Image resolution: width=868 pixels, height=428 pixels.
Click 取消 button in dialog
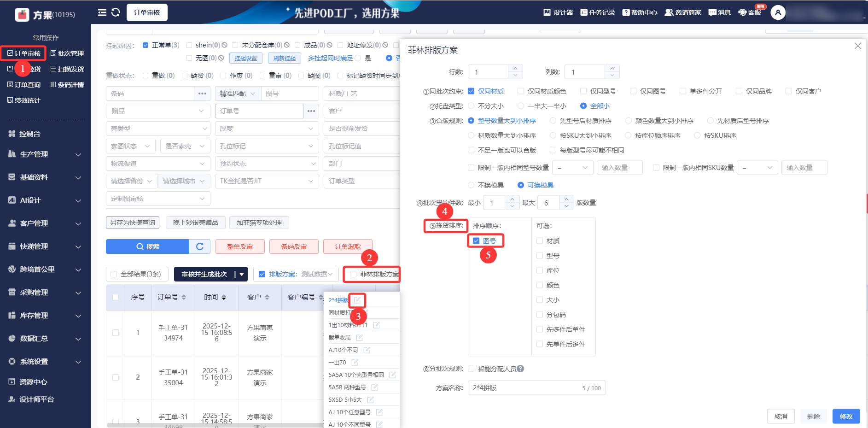781,416
